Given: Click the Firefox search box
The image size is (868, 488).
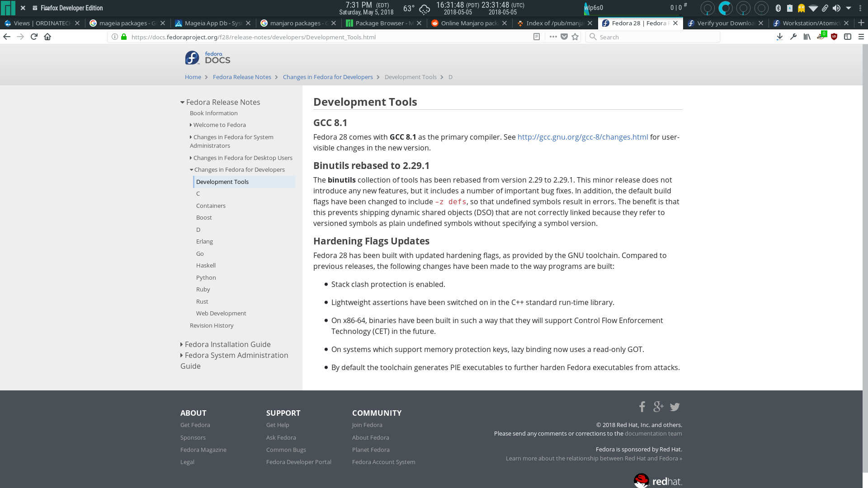Looking at the screenshot, I should pyautogui.click(x=652, y=37).
